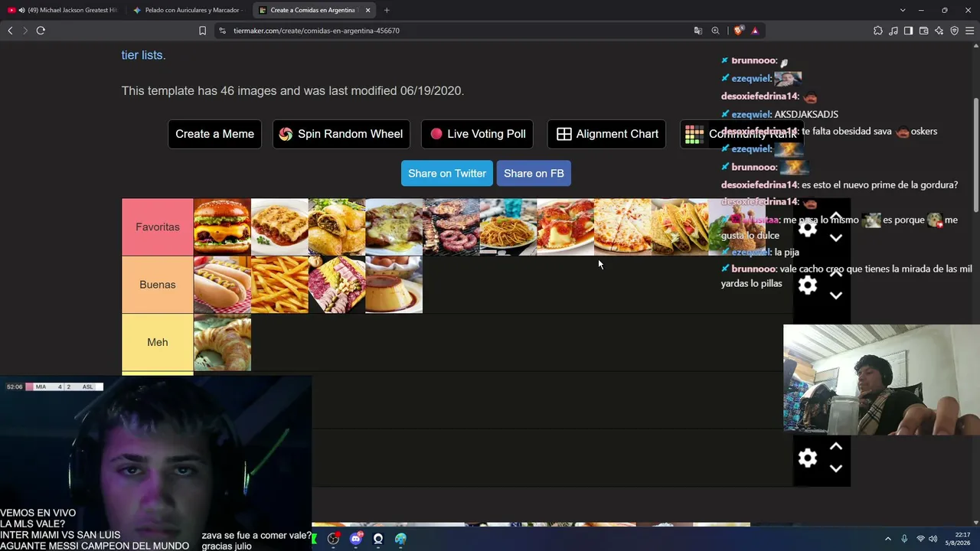Image resolution: width=980 pixels, height=551 pixels.
Task: Open the Leo AI sparkle icon
Action: pos(939,31)
